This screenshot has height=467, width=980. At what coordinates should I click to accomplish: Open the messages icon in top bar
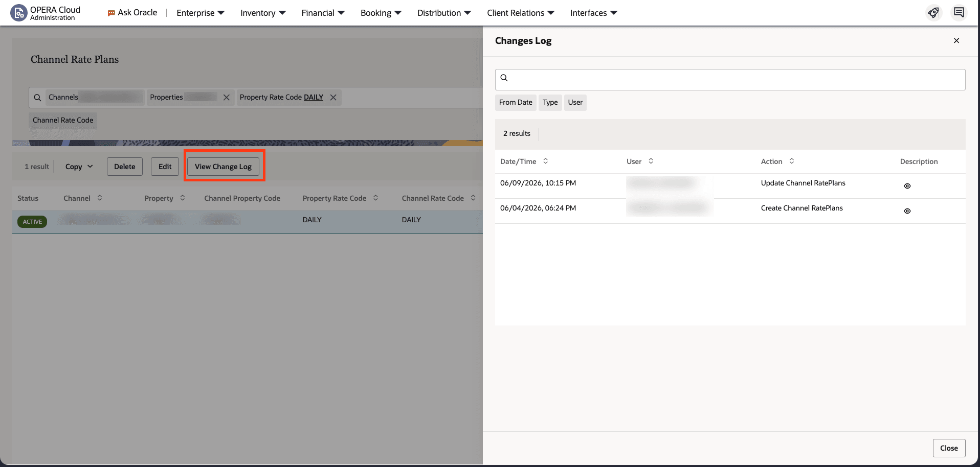(x=959, y=13)
